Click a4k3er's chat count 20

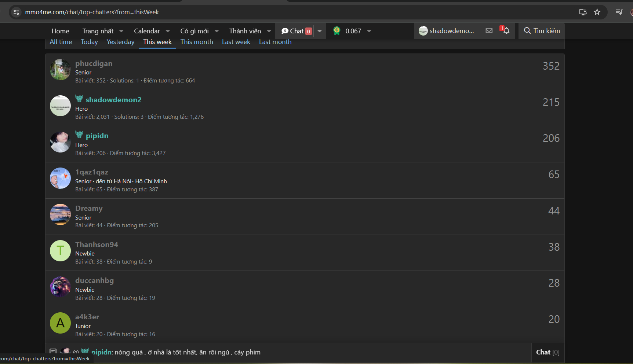pos(554,319)
